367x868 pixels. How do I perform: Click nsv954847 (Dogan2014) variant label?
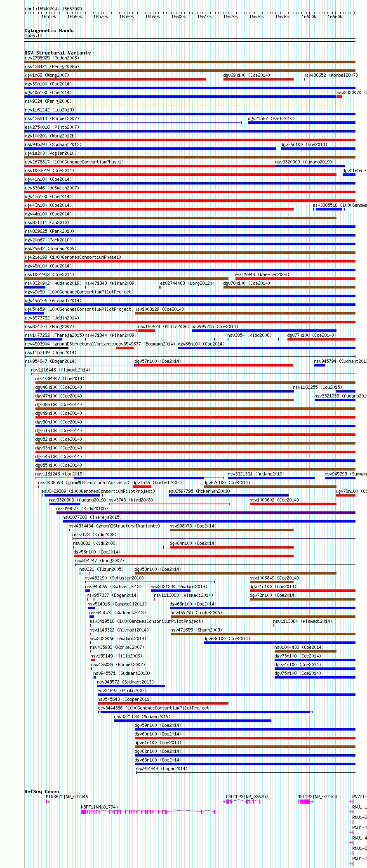pyautogui.click(x=50, y=361)
